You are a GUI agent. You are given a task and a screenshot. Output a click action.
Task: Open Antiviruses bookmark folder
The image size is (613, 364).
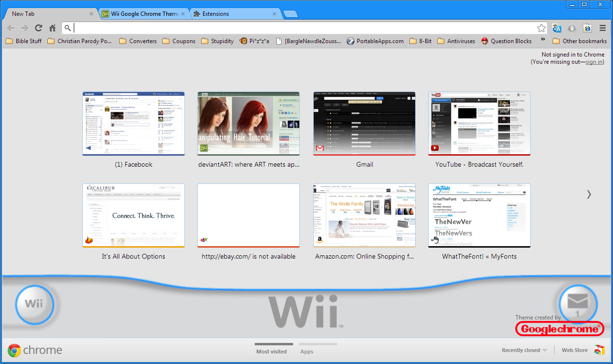pyautogui.click(x=456, y=41)
